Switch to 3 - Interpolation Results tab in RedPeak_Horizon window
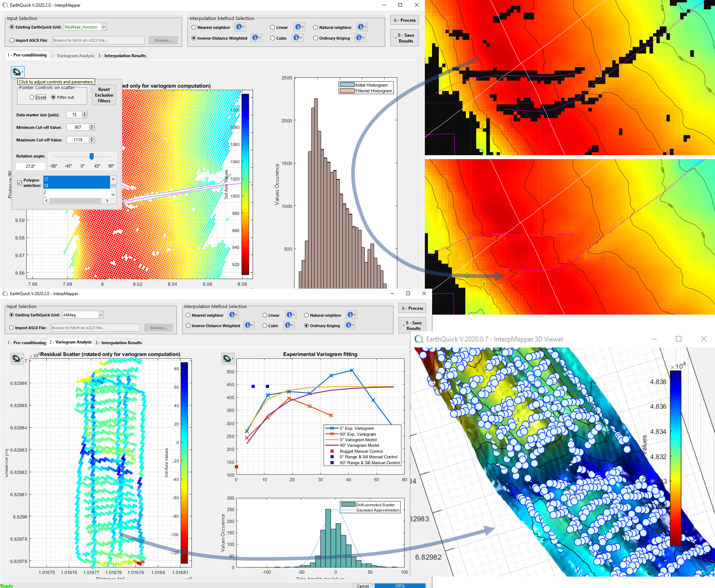 (x=122, y=56)
